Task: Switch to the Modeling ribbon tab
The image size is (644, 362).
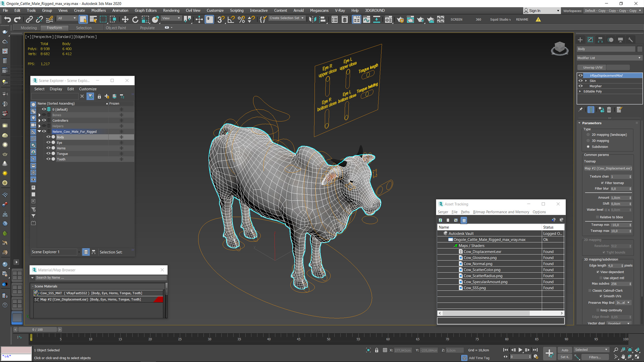Action: [x=29, y=28]
